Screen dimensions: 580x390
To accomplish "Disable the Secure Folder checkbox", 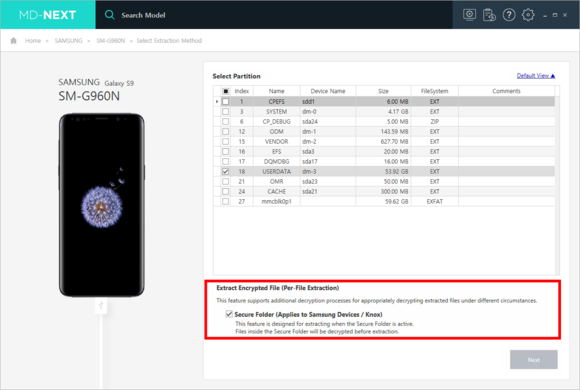I will [229, 314].
